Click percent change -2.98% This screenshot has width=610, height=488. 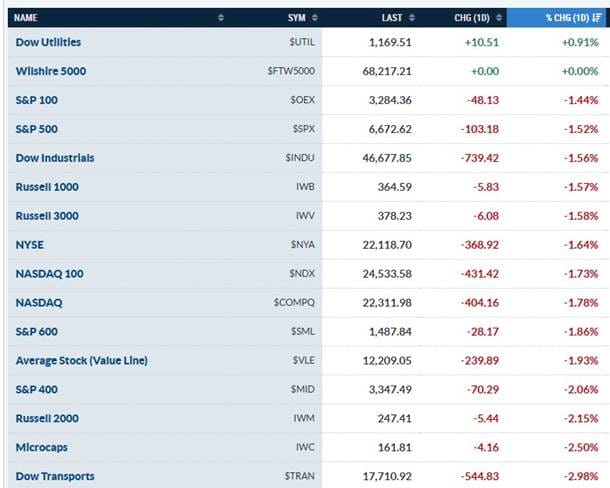581,476
